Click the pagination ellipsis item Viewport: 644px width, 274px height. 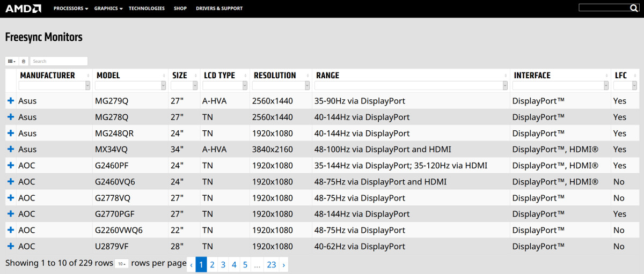click(257, 264)
